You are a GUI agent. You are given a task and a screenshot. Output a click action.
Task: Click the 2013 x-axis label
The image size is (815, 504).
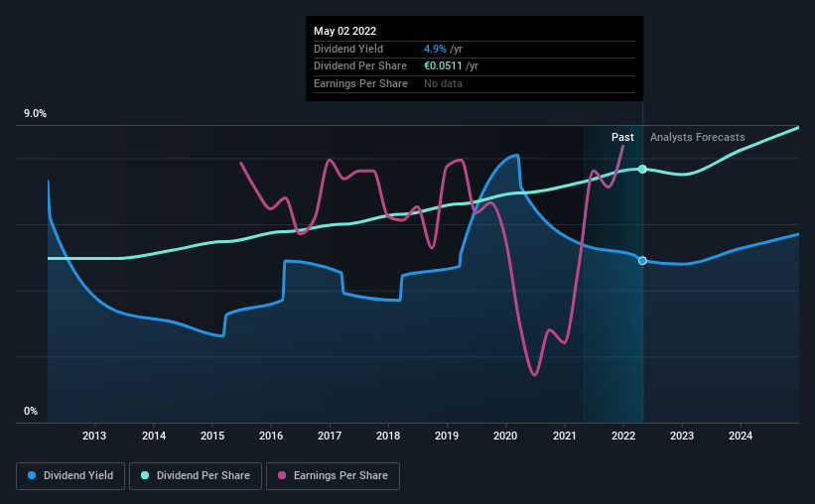[94, 436]
